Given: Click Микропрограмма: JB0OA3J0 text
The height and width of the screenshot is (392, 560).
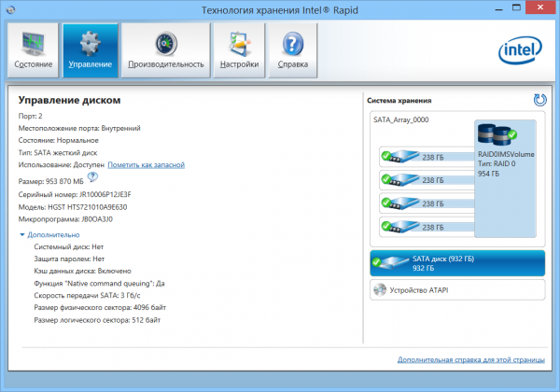Looking at the screenshot, I should point(65,219).
